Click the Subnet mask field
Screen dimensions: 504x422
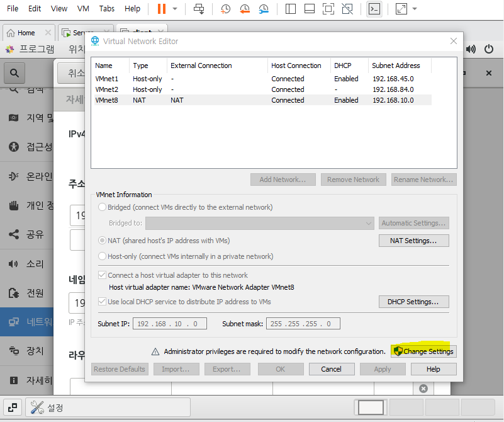[x=303, y=324]
